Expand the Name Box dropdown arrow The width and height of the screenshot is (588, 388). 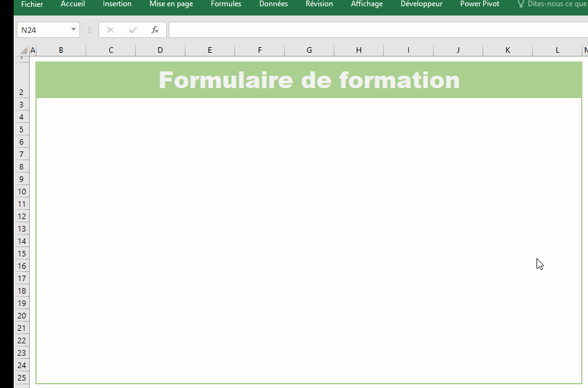pos(73,30)
